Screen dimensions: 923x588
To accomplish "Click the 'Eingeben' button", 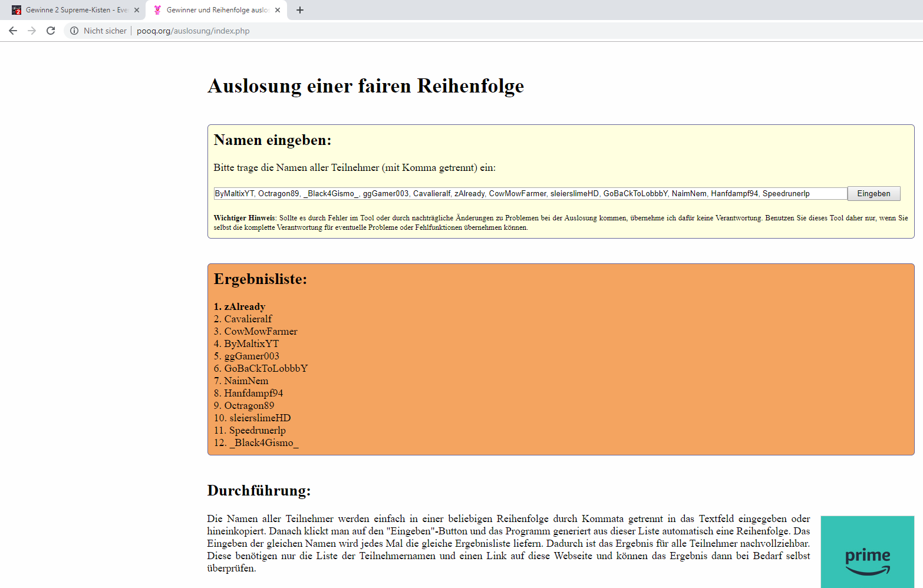I will 873,193.
